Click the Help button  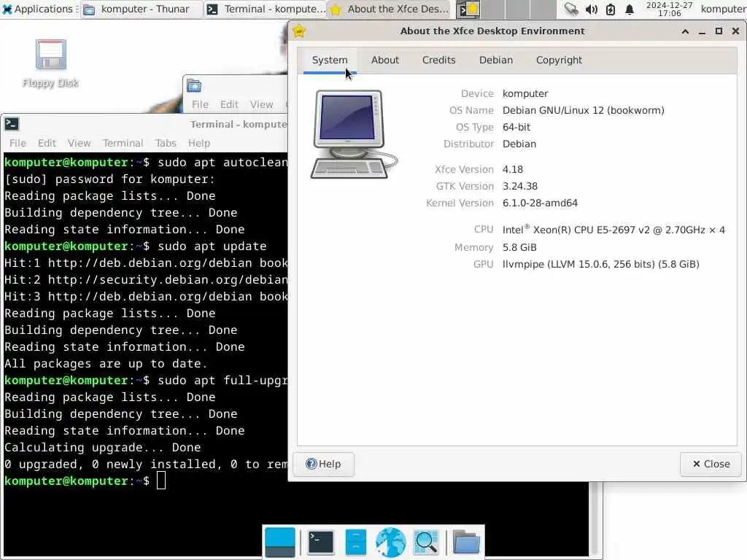click(323, 464)
